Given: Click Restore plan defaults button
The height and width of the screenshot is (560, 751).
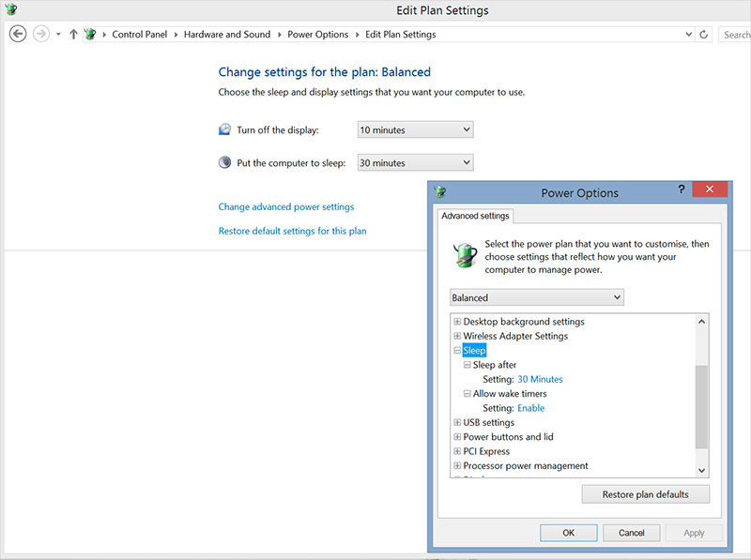Looking at the screenshot, I should pos(645,494).
